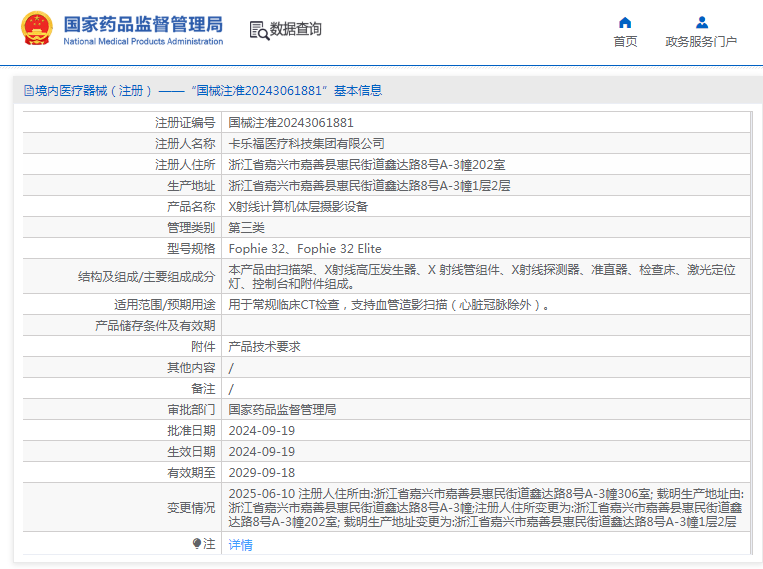Click the model value Fophie 32、Fophie 32 Elite
The height and width of the screenshot is (569, 763).
[305, 249]
